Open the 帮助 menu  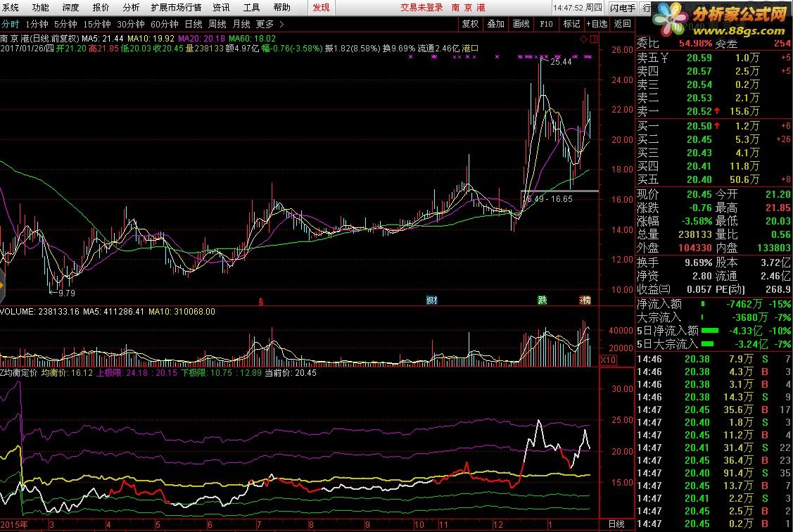coord(281,7)
